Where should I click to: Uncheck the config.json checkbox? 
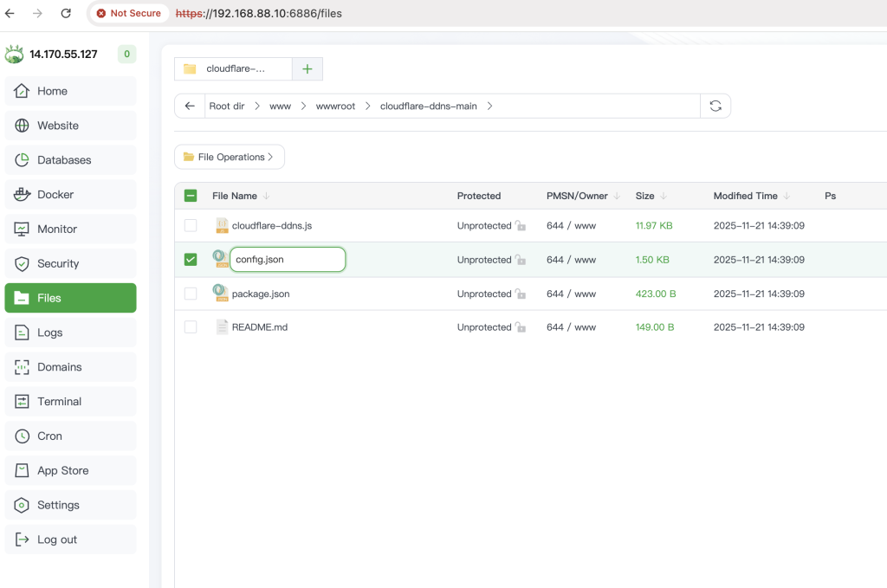point(191,260)
